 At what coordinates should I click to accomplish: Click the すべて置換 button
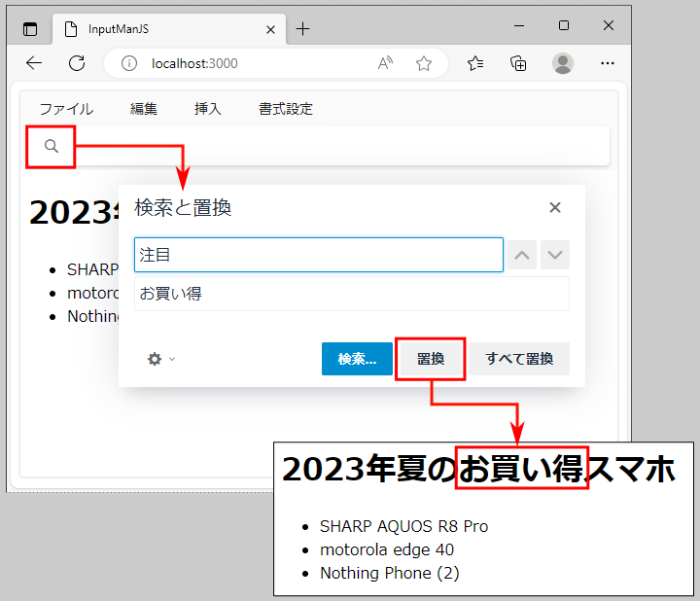tap(519, 359)
